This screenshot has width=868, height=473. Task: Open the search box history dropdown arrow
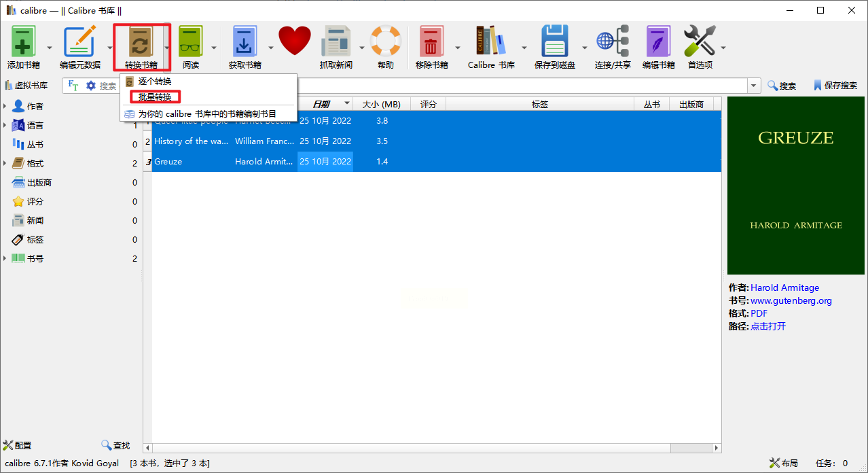tap(754, 86)
